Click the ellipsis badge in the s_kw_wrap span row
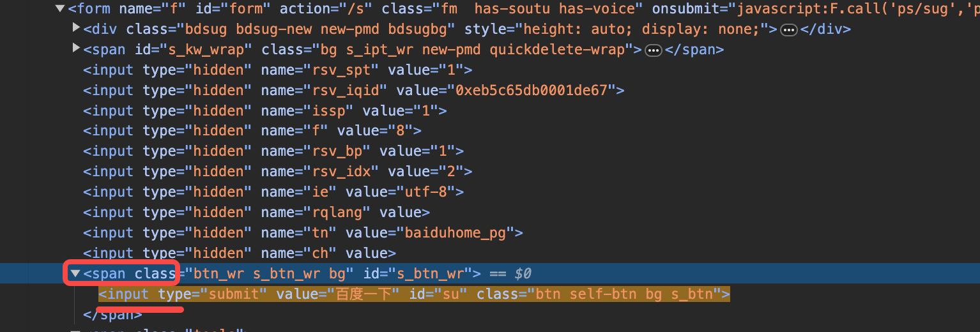 (x=654, y=50)
